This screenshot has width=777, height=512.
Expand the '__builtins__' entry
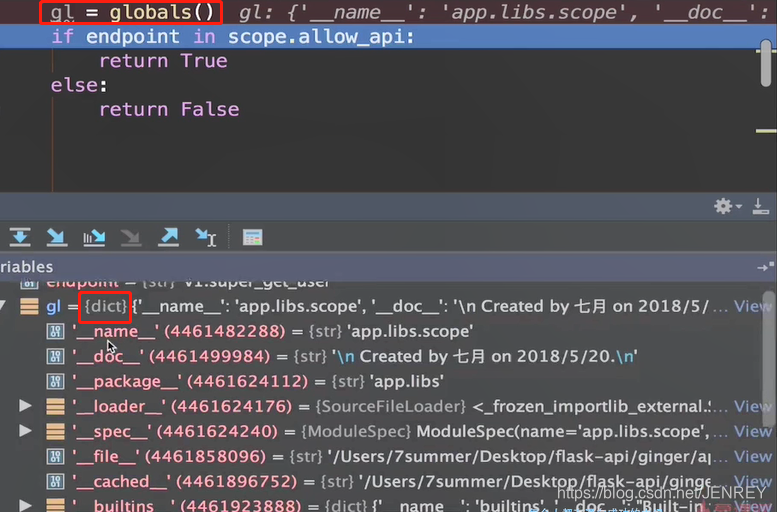tap(25, 505)
